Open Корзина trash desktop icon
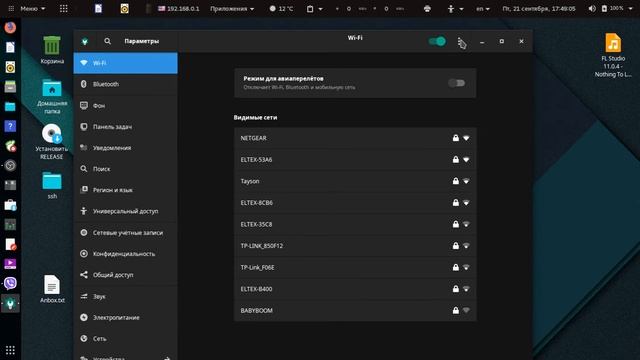The image size is (640, 360). (x=52, y=50)
